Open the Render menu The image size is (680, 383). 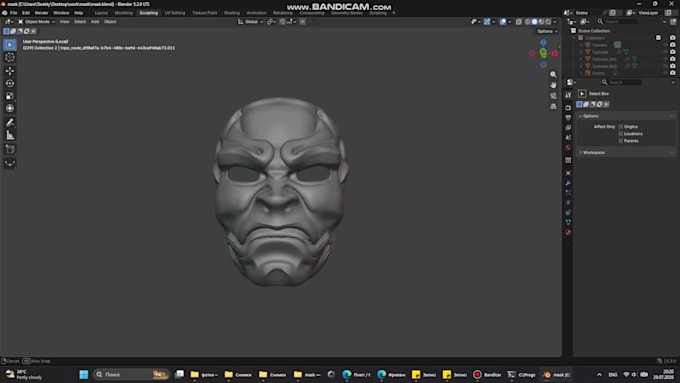41,13
